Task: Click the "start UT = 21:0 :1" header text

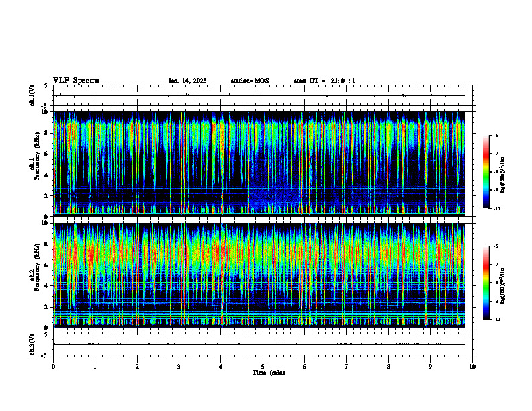Action: [324, 81]
